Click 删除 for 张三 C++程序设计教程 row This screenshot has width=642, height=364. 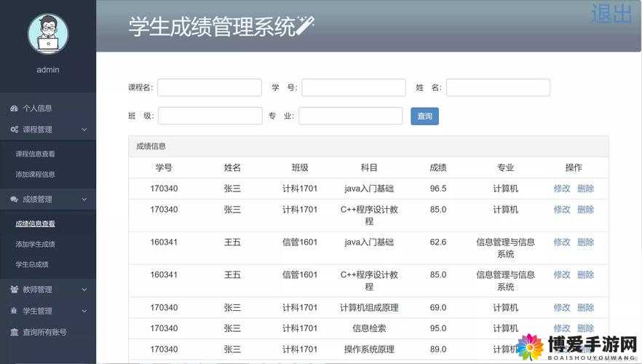click(585, 210)
